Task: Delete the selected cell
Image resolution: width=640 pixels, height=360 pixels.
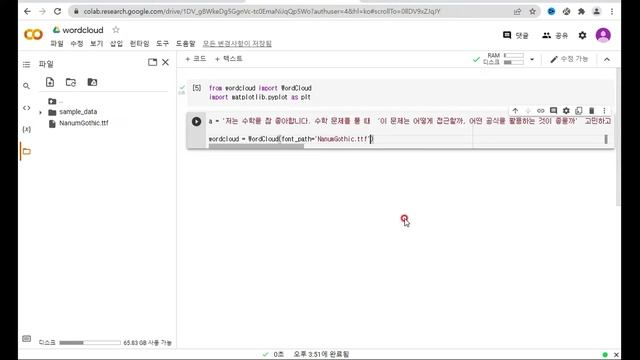Action: pyautogui.click(x=591, y=111)
